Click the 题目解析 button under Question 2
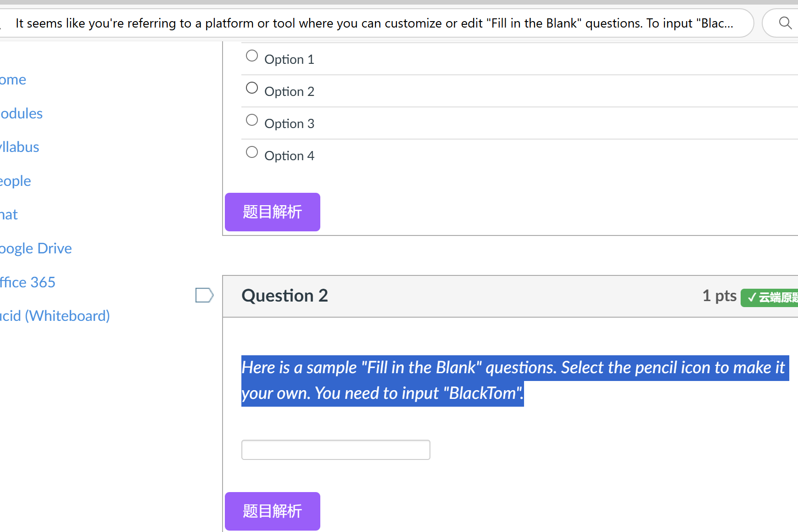 [273, 511]
